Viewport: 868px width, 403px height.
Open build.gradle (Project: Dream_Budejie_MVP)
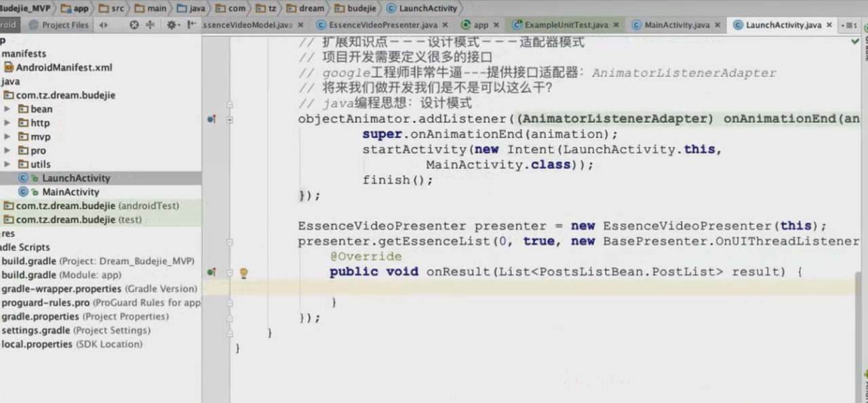coord(98,261)
